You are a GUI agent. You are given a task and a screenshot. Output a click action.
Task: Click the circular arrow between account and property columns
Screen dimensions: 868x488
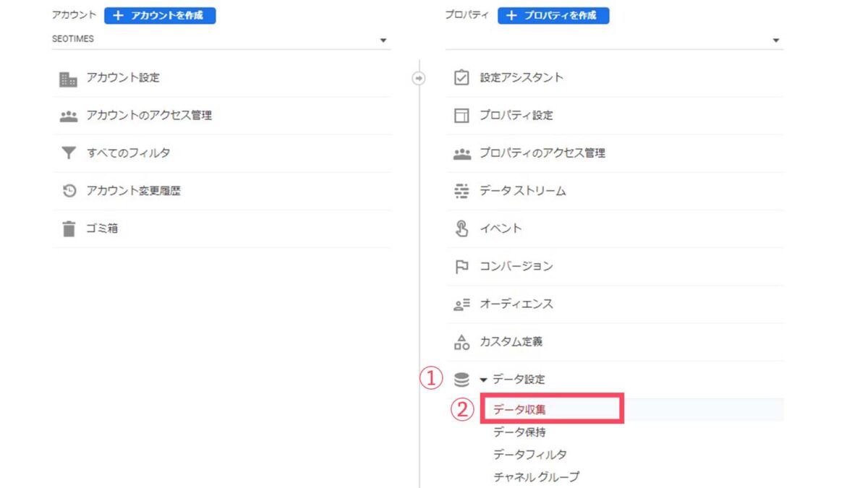pyautogui.click(x=418, y=78)
